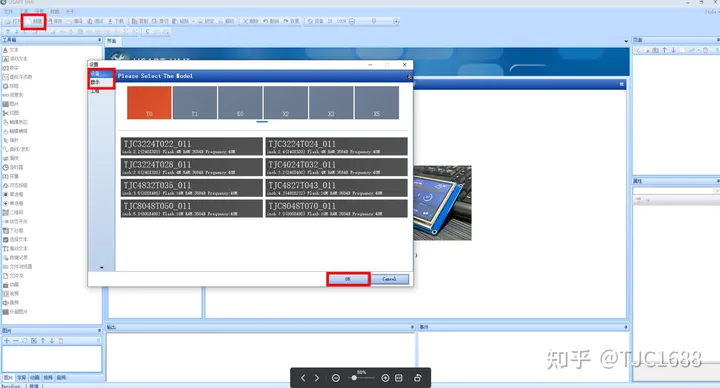Click the zoom slider in the image viewer bar
This screenshot has width=720, height=388.
pyautogui.click(x=360, y=378)
